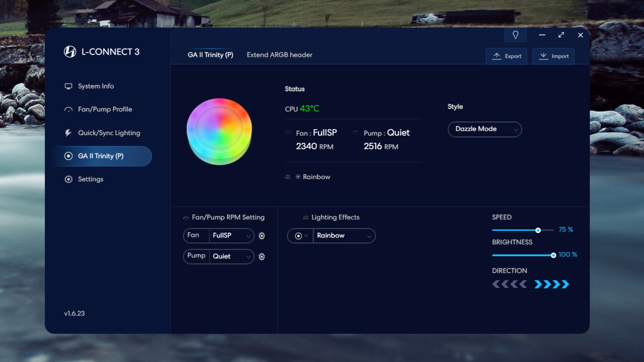Open the Fan FullSP mode dropdown
The height and width of the screenshot is (362, 644).
click(232, 236)
